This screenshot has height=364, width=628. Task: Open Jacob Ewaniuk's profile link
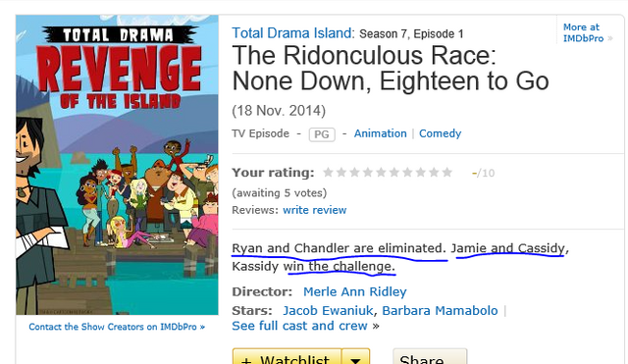(328, 310)
